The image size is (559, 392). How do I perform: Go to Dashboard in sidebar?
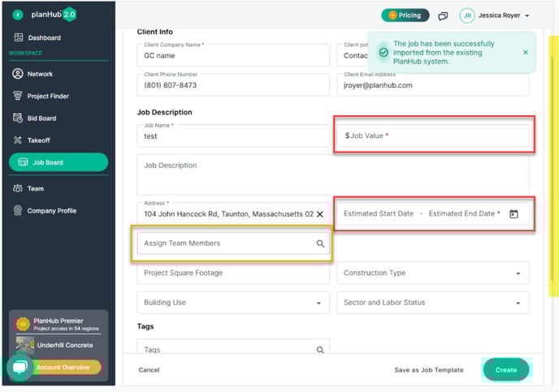44,37
